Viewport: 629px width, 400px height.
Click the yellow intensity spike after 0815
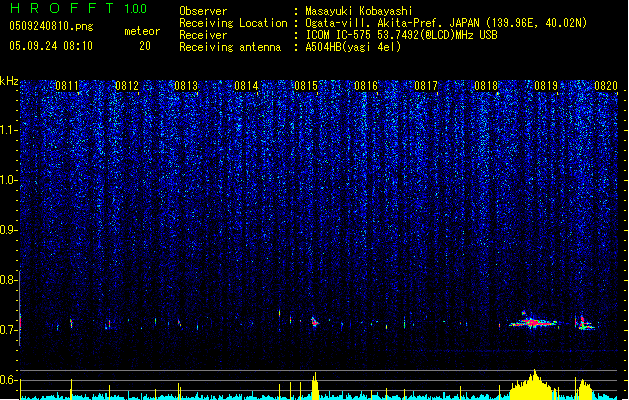coord(315,386)
